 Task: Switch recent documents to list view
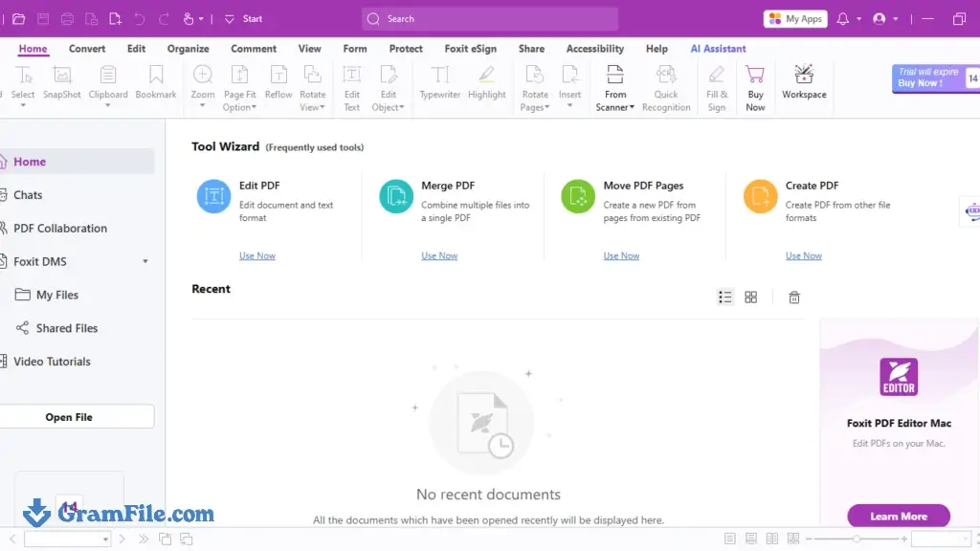[725, 298]
